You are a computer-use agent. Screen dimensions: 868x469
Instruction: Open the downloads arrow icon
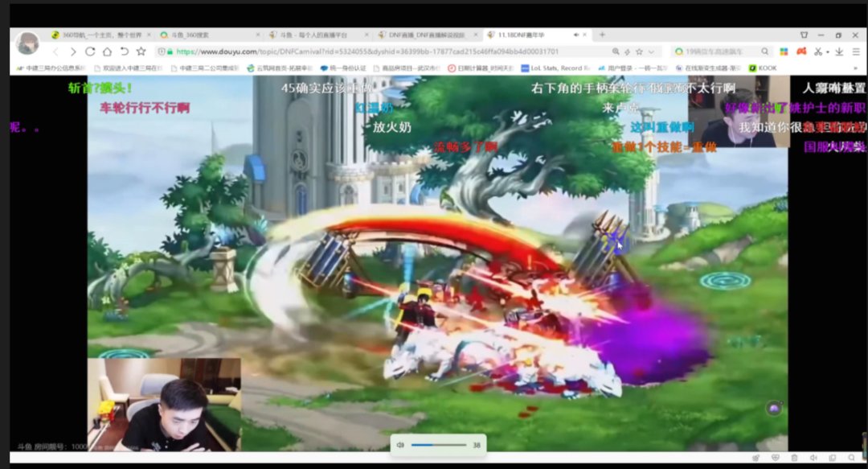click(839, 51)
